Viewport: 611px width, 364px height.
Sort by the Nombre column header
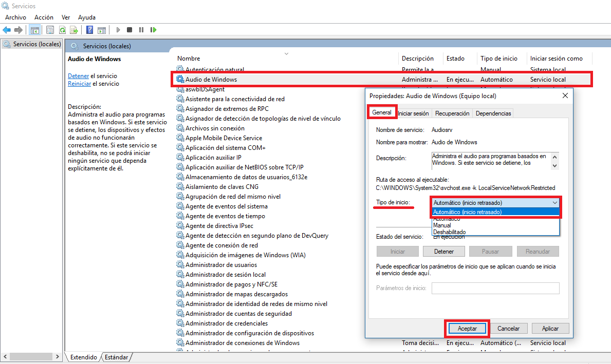[x=189, y=59]
